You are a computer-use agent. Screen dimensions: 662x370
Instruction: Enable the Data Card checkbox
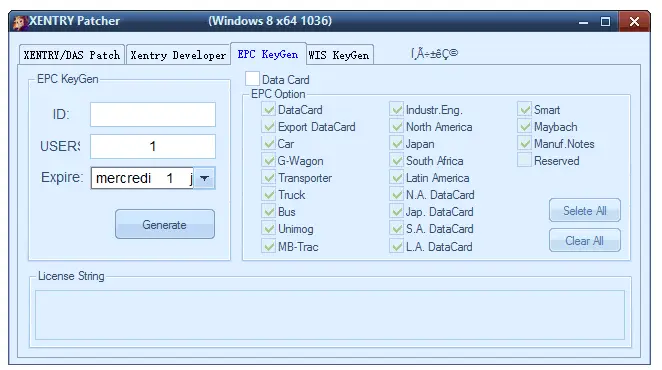[x=252, y=79]
